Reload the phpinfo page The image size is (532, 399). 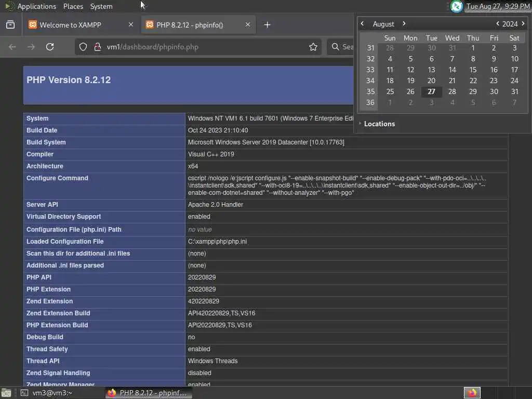pos(50,47)
